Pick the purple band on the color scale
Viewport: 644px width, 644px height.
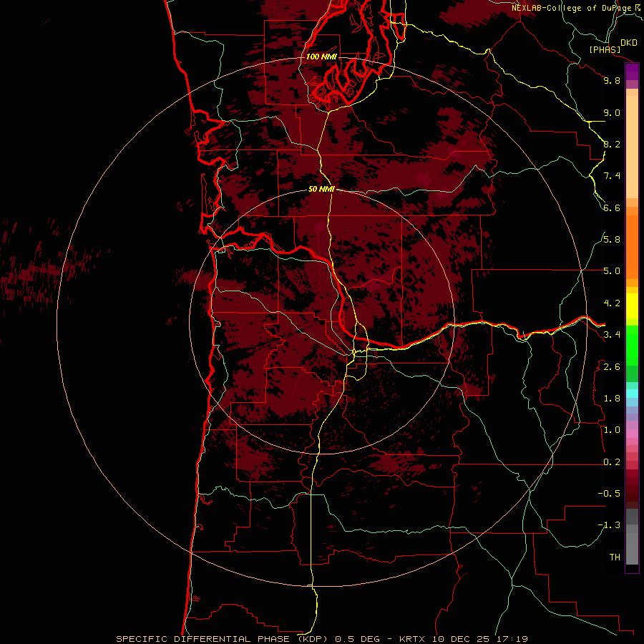(x=632, y=72)
